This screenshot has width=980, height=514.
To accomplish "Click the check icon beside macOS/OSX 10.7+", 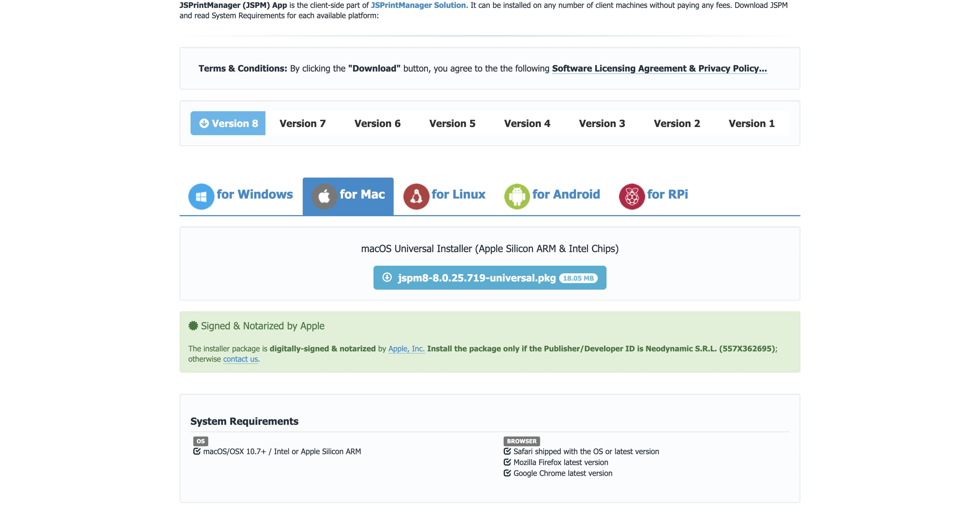I will click(x=197, y=451).
